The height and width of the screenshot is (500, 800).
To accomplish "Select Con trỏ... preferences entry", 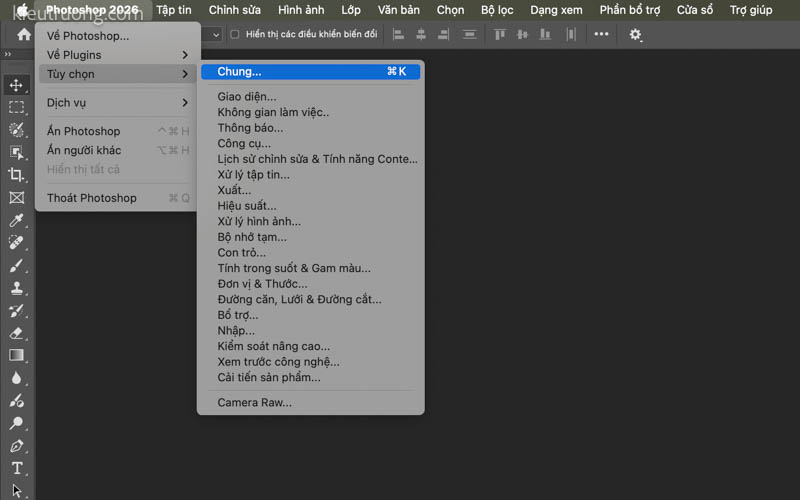I will click(x=311, y=253).
